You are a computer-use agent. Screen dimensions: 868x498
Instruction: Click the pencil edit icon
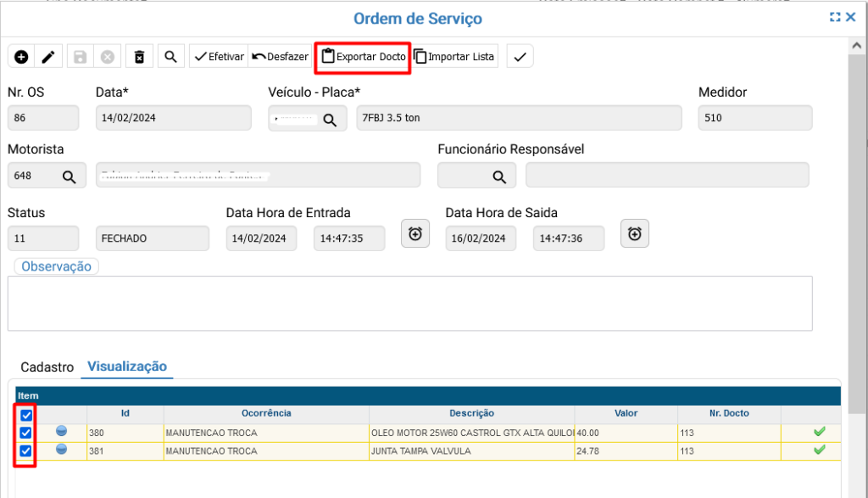pyautogui.click(x=48, y=57)
